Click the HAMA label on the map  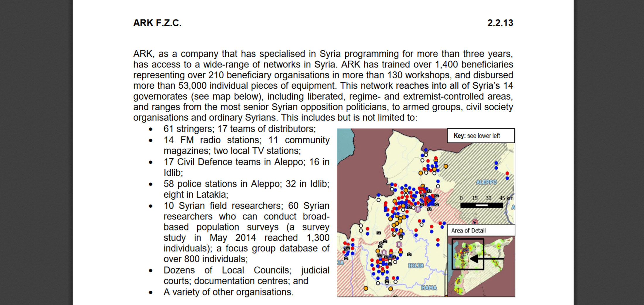click(429, 288)
